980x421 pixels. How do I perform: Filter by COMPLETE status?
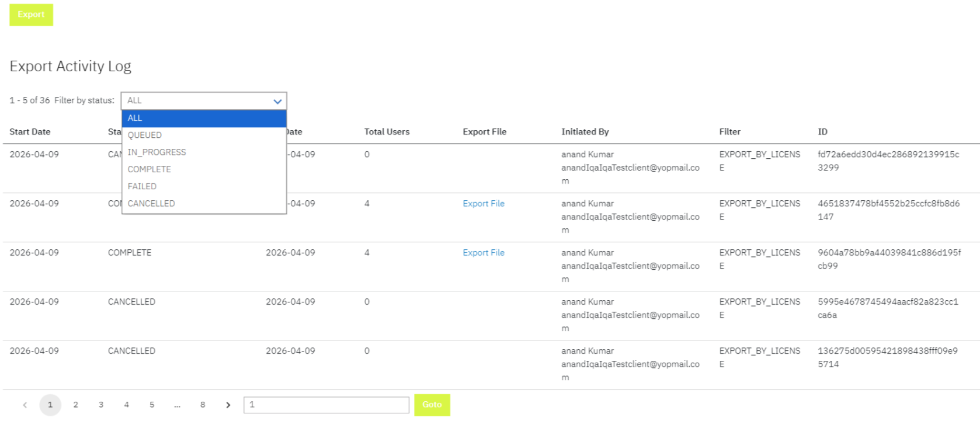[204, 169]
